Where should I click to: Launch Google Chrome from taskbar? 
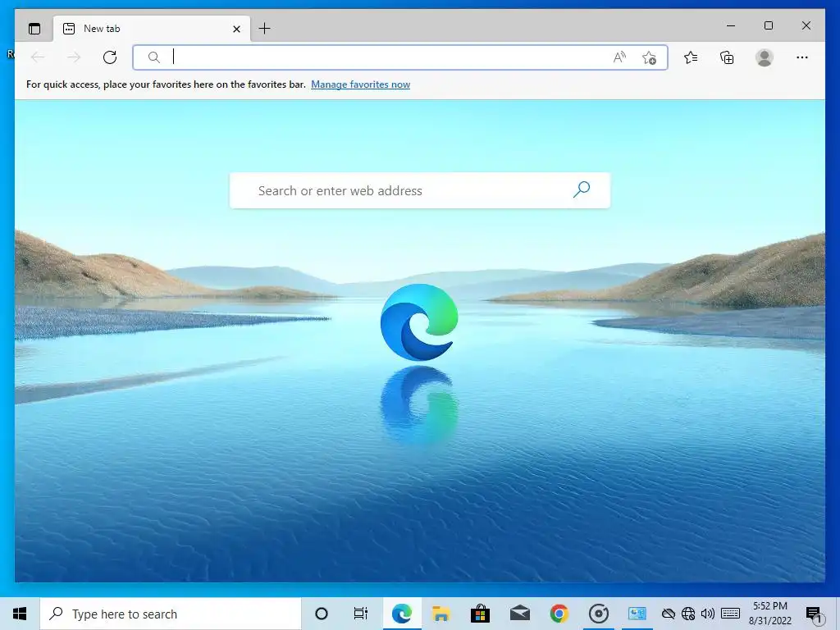pos(559,614)
